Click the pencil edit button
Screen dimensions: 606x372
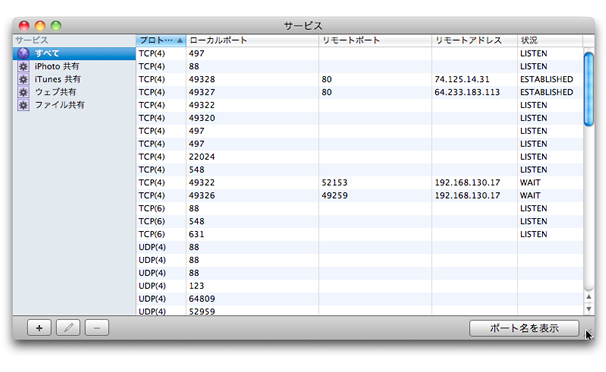pos(68,328)
